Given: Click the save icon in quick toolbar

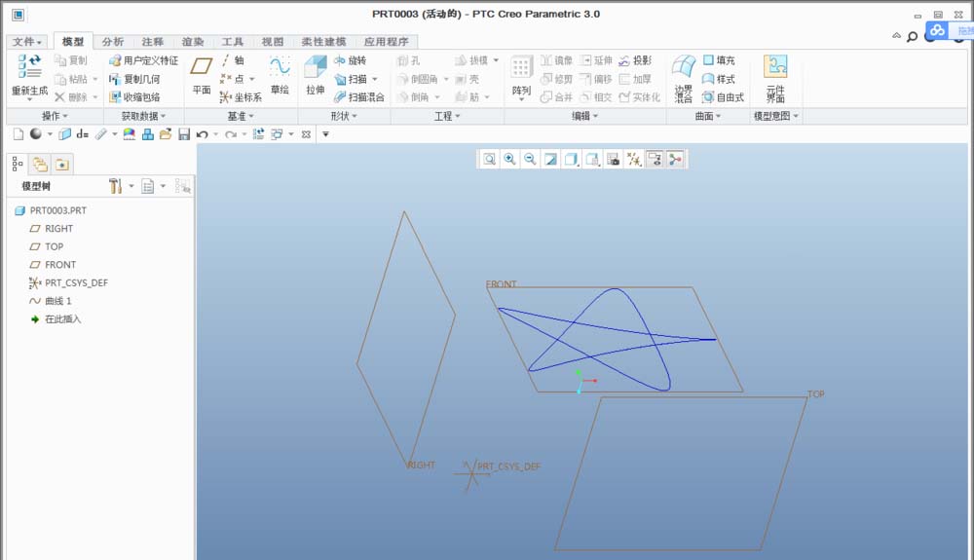Looking at the screenshot, I should tap(184, 134).
